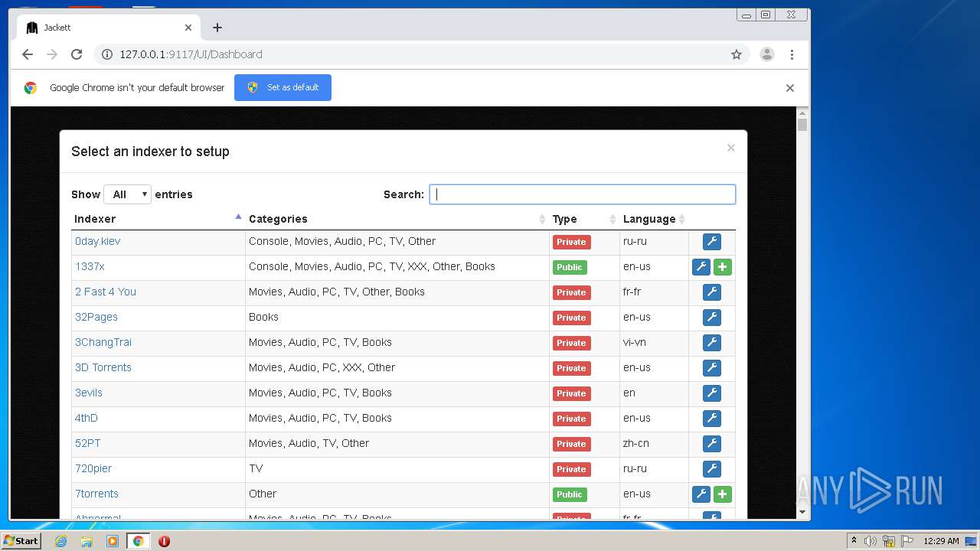Click the page scrollbar up arrow
The image size is (980, 551).
tap(802, 114)
